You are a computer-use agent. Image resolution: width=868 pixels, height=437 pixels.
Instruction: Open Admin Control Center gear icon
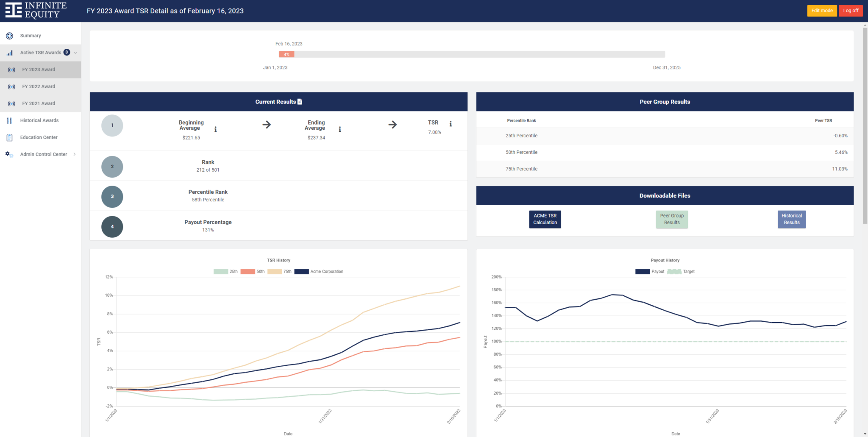[9, 154]
